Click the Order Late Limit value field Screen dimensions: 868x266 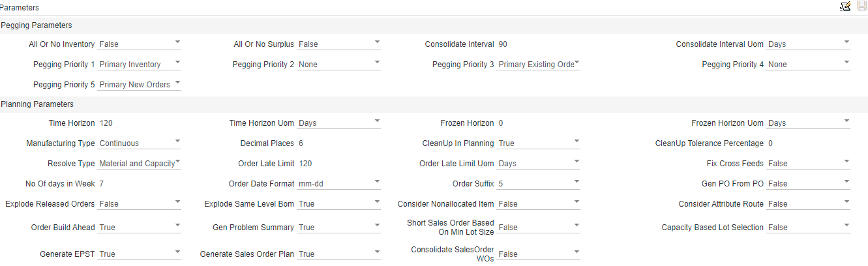[339, 164]
